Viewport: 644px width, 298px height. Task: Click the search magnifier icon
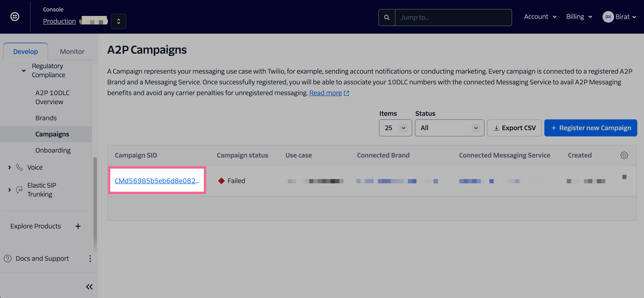[x=387, y=17]
